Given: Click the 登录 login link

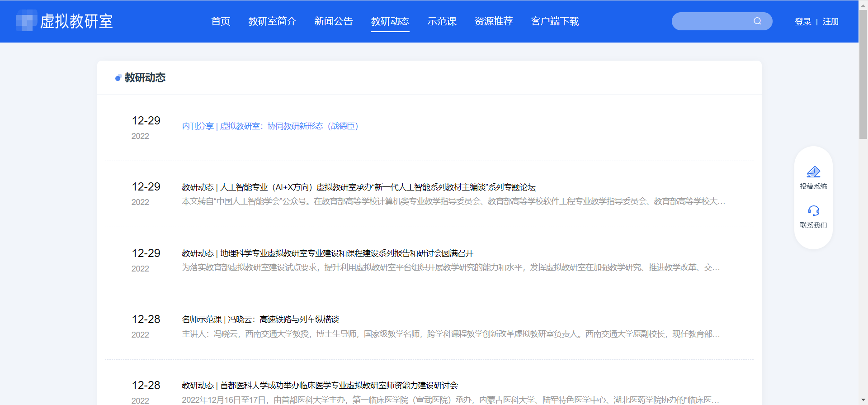Looking at the screenshot, I should point(803,22).
